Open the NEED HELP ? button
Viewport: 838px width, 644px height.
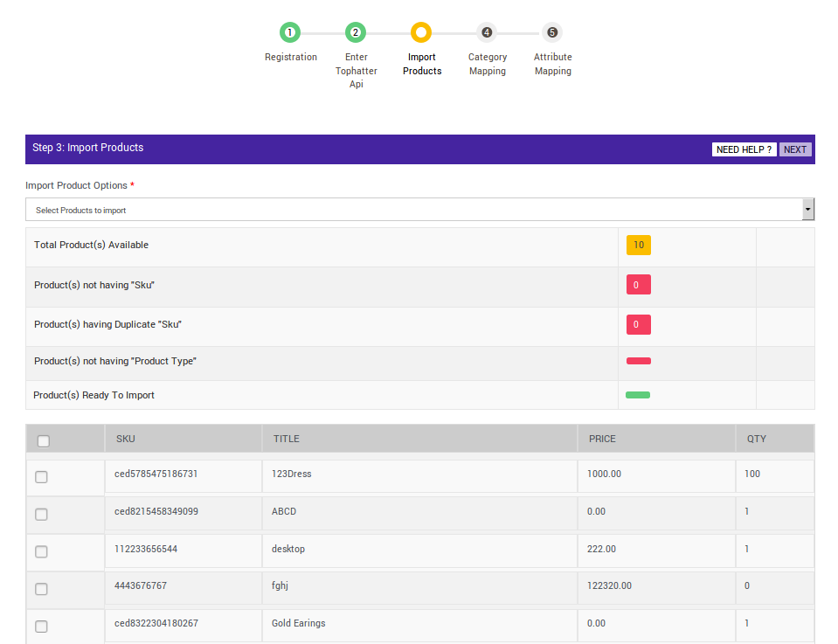click(x=744, y=149)
